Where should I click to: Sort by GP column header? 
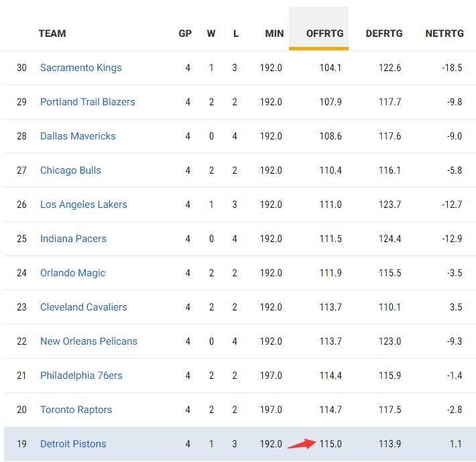click(x=185, y=34)
